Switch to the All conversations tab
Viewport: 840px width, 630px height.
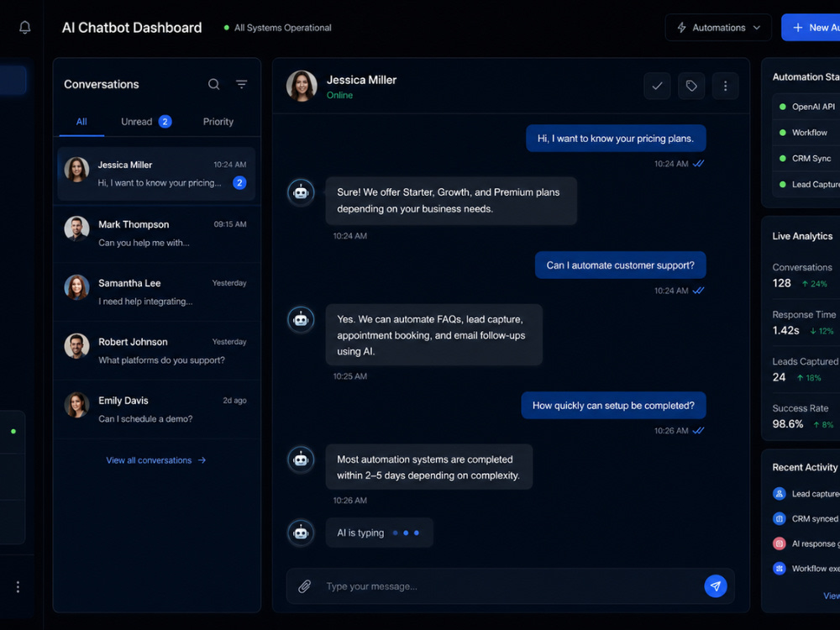(x=81, y=122)
